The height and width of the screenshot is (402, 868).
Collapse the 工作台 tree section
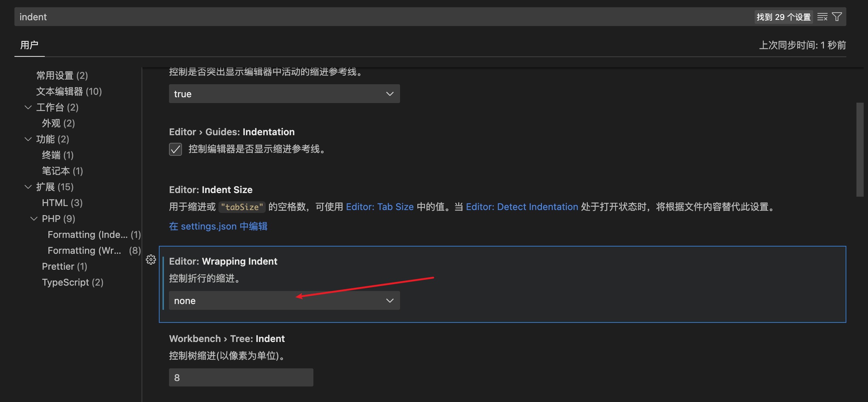click(x=28, y=107)
